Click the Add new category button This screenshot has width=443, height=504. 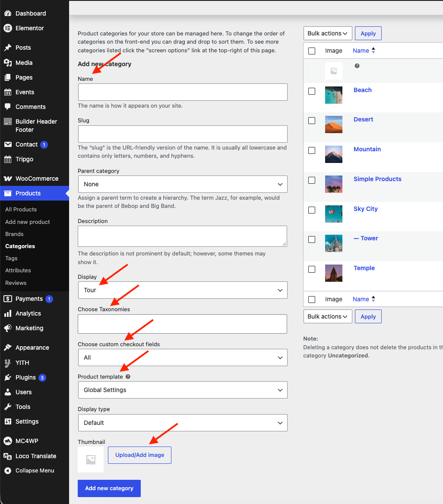pos(109,488)
